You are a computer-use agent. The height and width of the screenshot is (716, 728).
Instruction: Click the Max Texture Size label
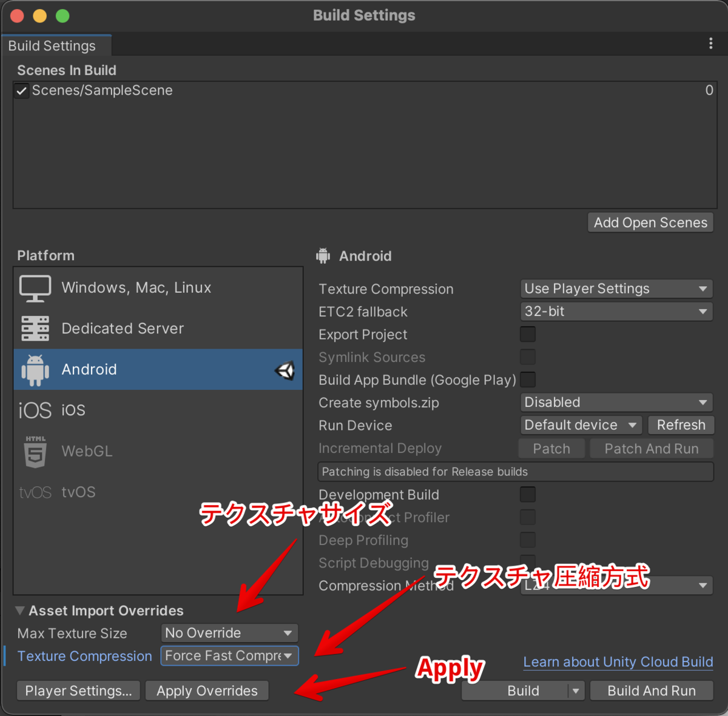pyautogui.click(x=72, y=634)
